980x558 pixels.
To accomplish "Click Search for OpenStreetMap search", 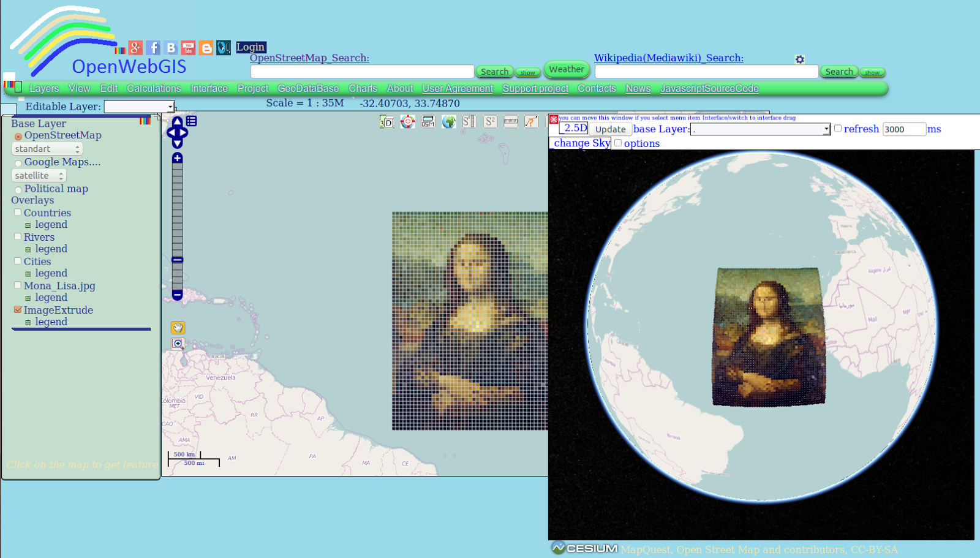I will [495, 72].
